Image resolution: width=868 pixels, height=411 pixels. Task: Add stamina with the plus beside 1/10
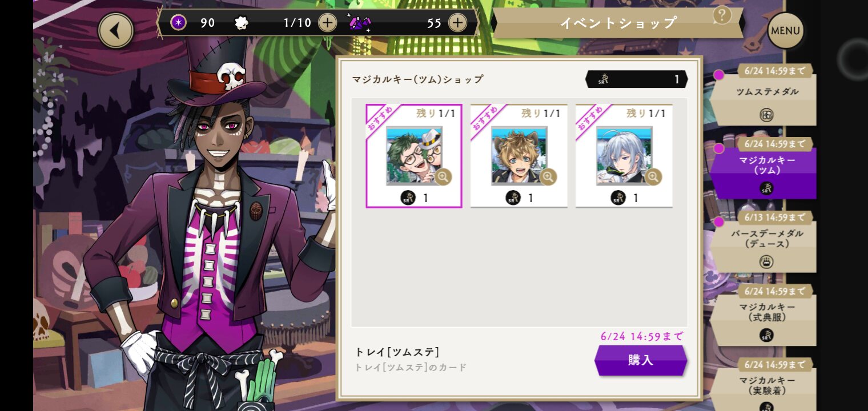coord(327,23)
